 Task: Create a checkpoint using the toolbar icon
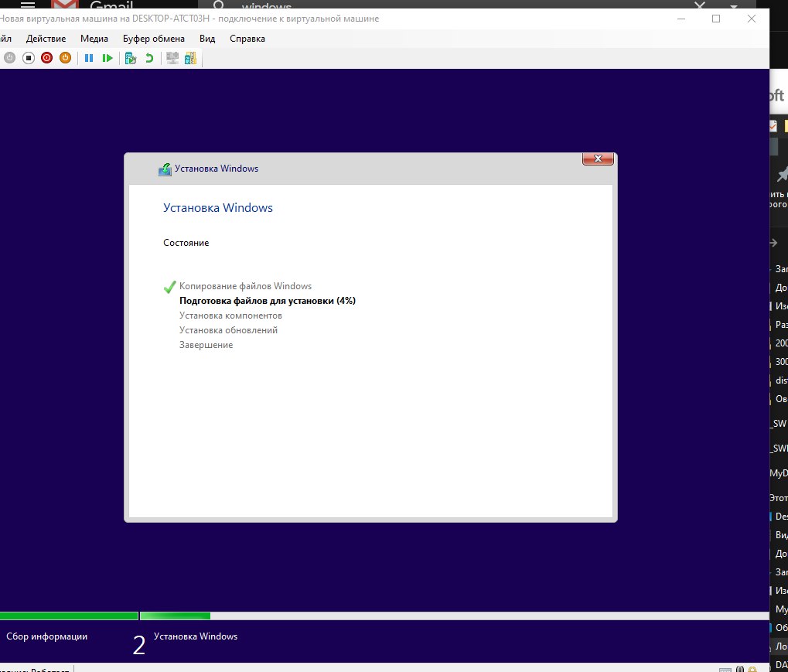(131, 58)
